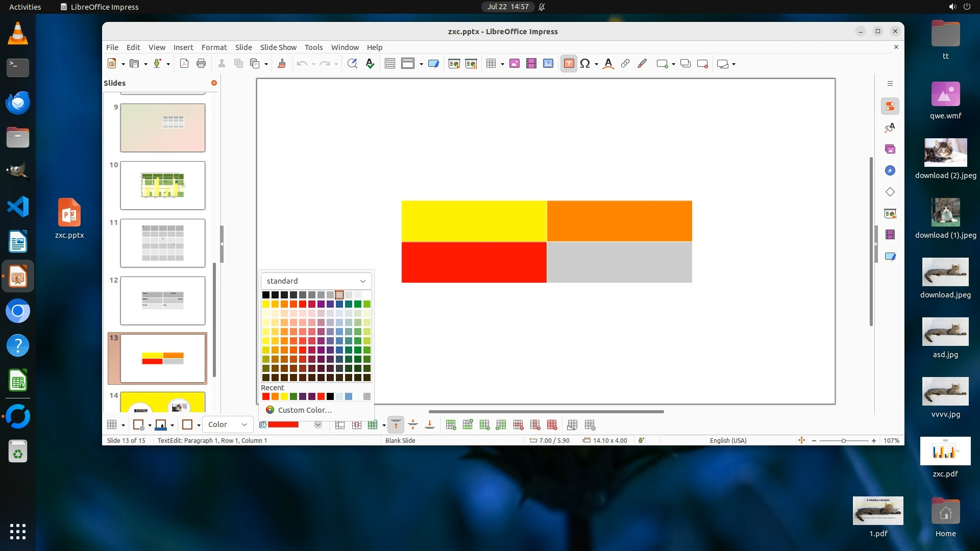The image size is (980, 551).
Task: Click Custom Color... option
Action: (305, 410)
